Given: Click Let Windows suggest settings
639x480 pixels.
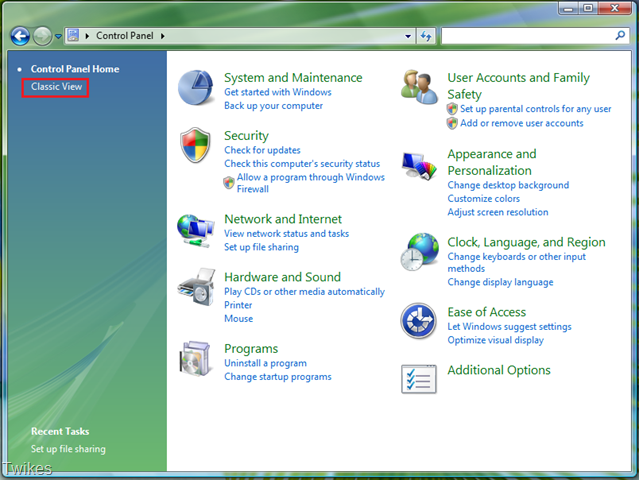Looking at the screenshot, I should pyautogui.click(x=509, y=327).
